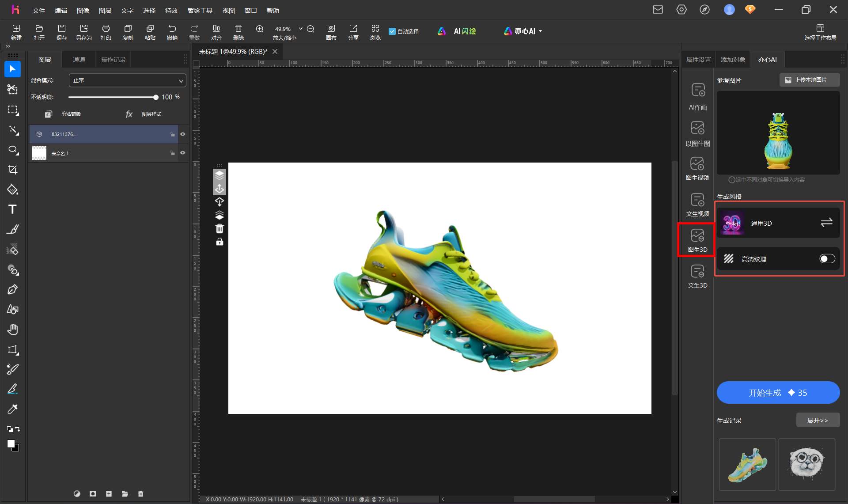
Task: Expand the 亦心AI dropdown in toolbar
Action: click(540, 31)
